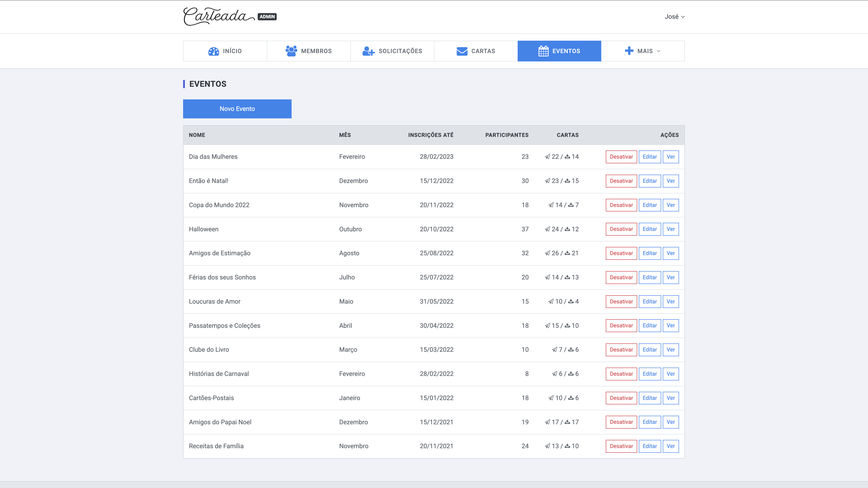View the Férias dos seus Sonhos event

click(x=670, y=277)
